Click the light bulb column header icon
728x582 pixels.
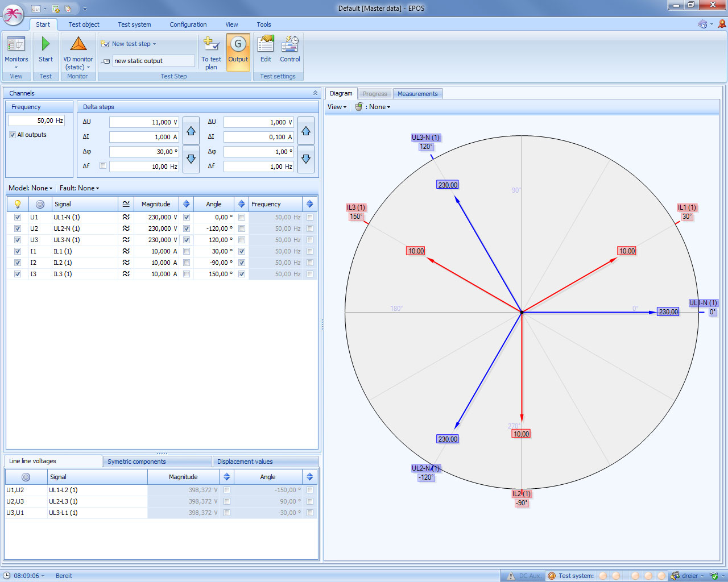click(18, 204)
